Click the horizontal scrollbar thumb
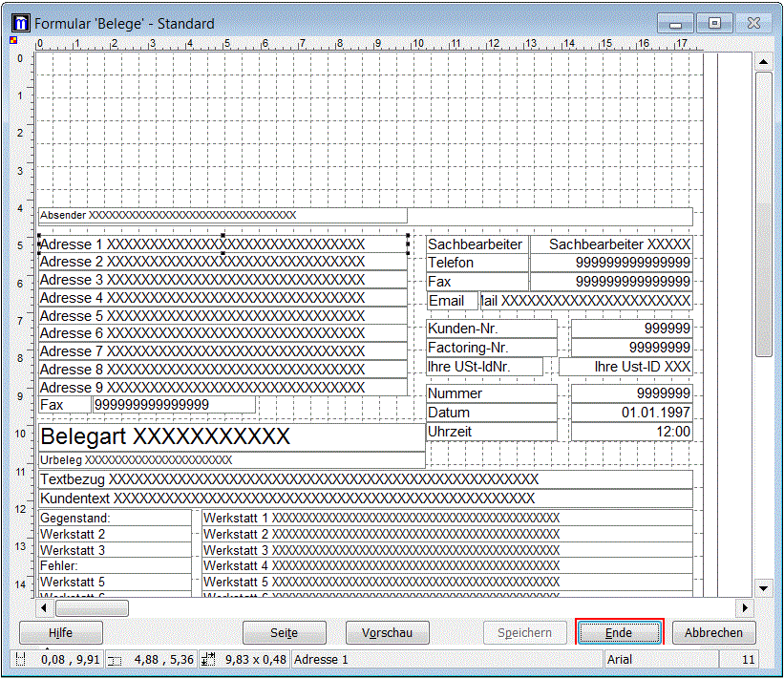Image resolution: width=784 pixels, height=679 pixels. 92,608
